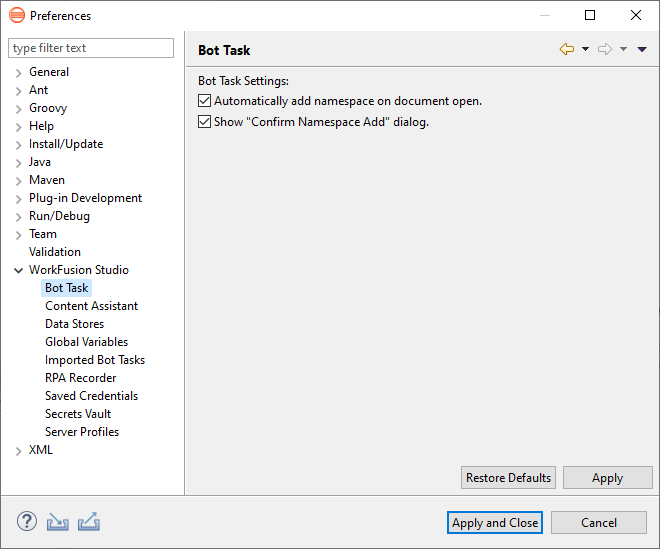Viewport: 660px width, 549px height.
Task: Focus the type filter text field
Action: pos(91,48)
